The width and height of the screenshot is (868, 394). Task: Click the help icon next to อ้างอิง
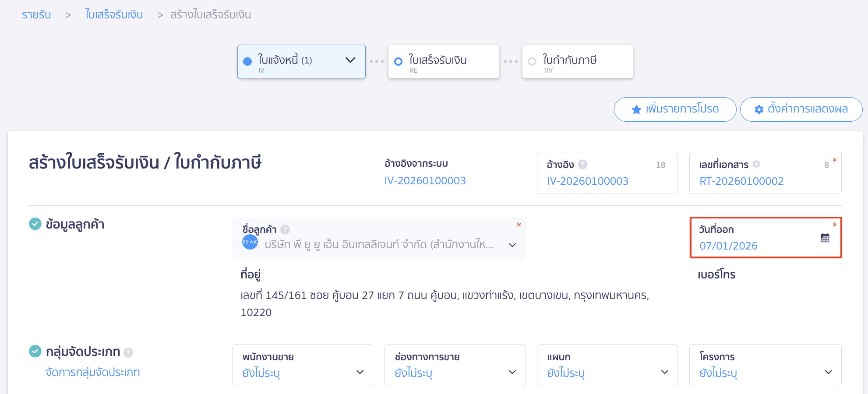(582, 164)
